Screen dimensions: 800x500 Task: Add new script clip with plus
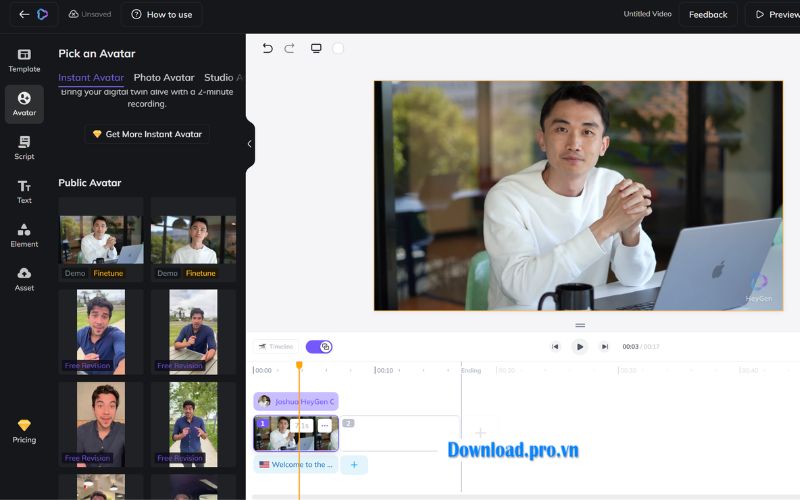pyautogui.click(x=354, y=465)
